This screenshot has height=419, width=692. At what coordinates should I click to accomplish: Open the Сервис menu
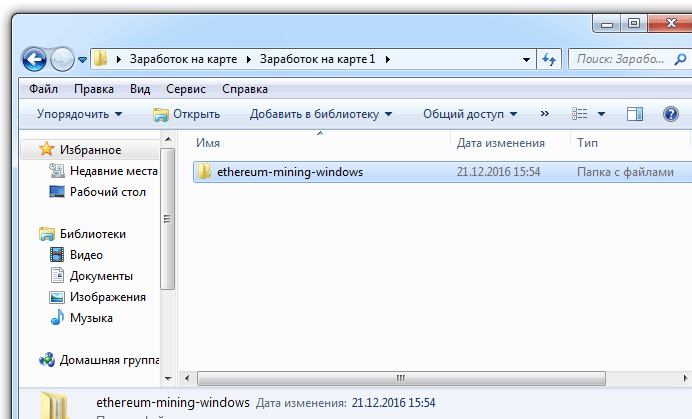(x=186, y=89)
